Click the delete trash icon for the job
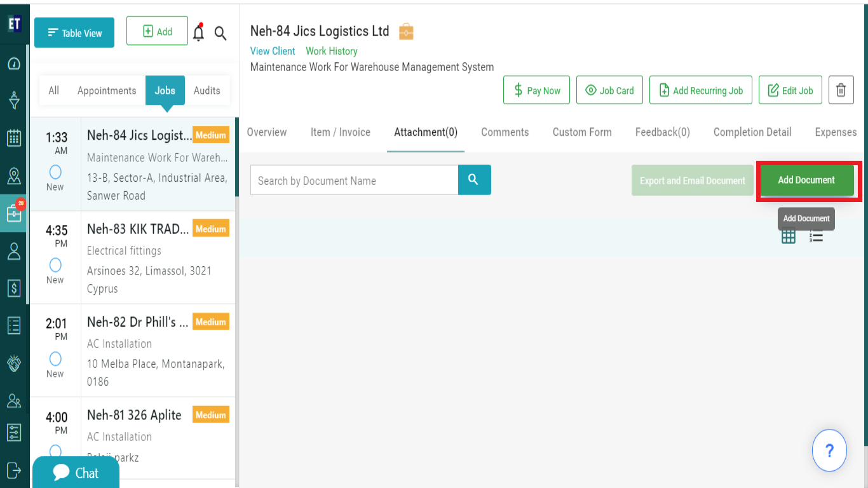This screenshot has height=488, width=868. point(841,90)
